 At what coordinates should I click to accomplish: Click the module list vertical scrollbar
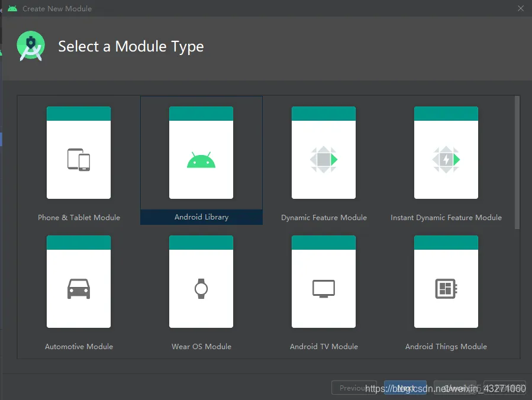517,162
